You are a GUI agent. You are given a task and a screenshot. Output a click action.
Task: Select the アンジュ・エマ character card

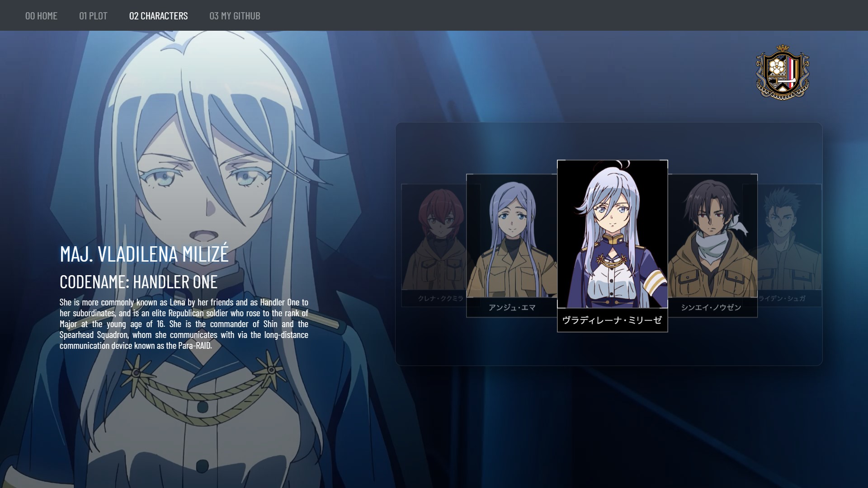click(x=512, y=245)
